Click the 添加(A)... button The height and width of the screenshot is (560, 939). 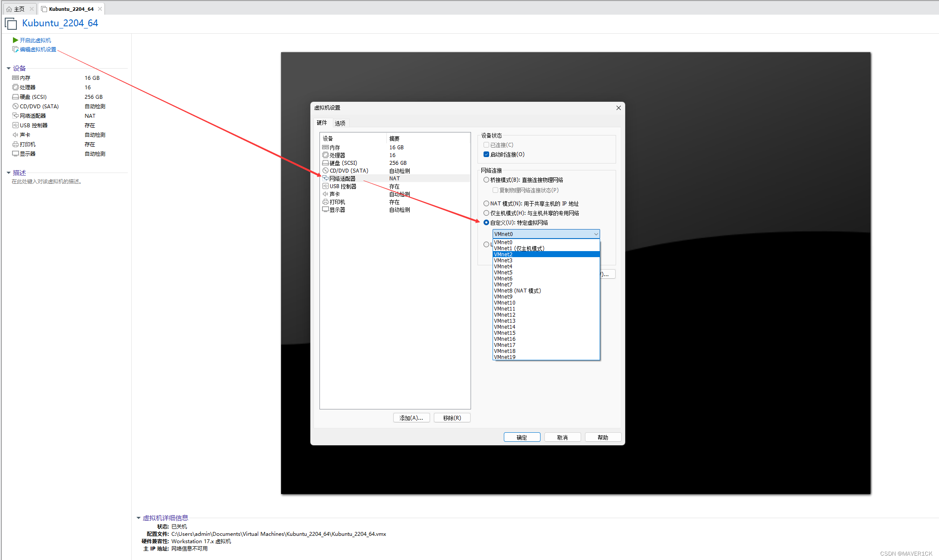coord(411,418)
